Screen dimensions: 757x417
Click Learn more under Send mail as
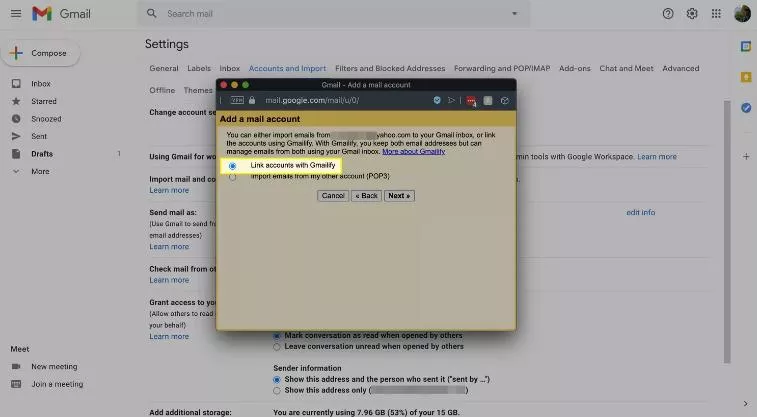point(169,247)
